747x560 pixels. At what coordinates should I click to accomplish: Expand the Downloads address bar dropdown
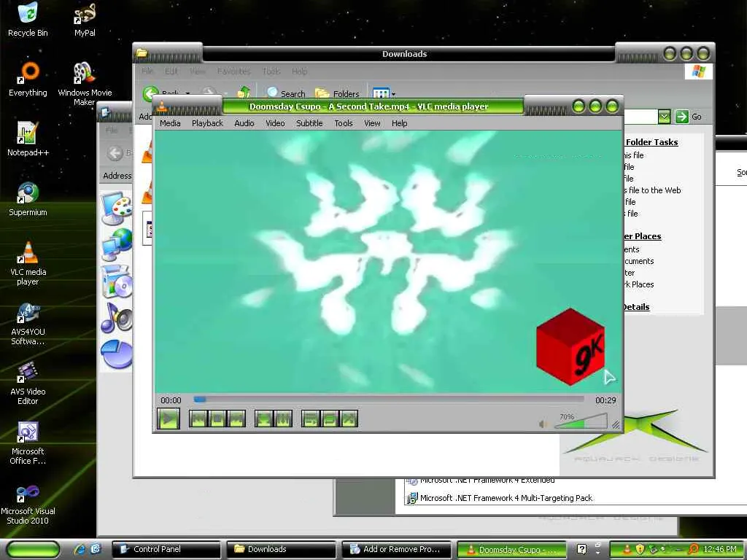click(664, 117)
